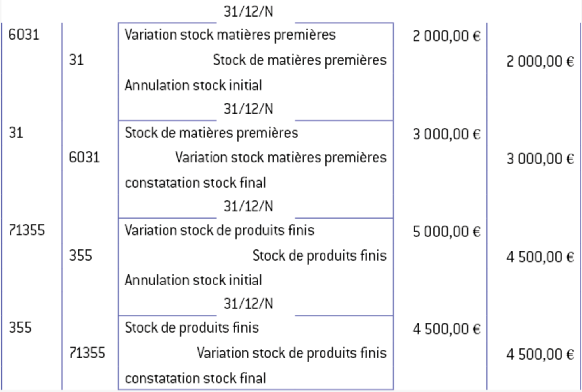Select the credit account 31 in first entry
The image size is (582, 392).
[x=76, y=60]
